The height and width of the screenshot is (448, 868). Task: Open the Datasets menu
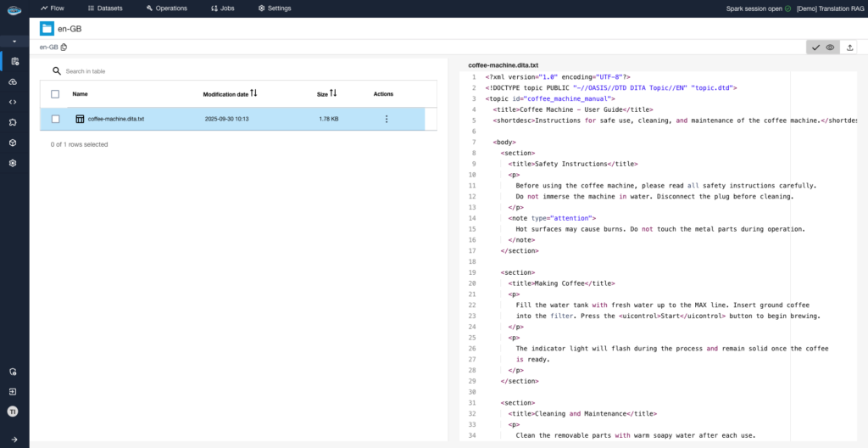click(105, 8)
